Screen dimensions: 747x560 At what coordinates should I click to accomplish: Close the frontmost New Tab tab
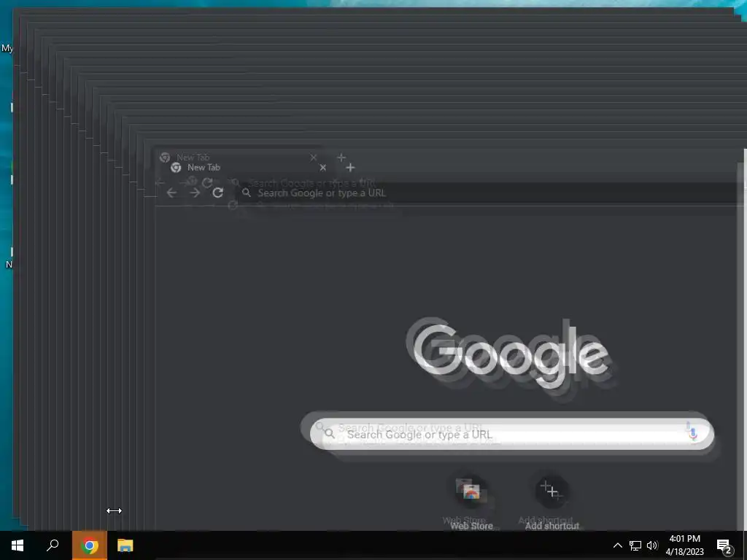[323, 168]
